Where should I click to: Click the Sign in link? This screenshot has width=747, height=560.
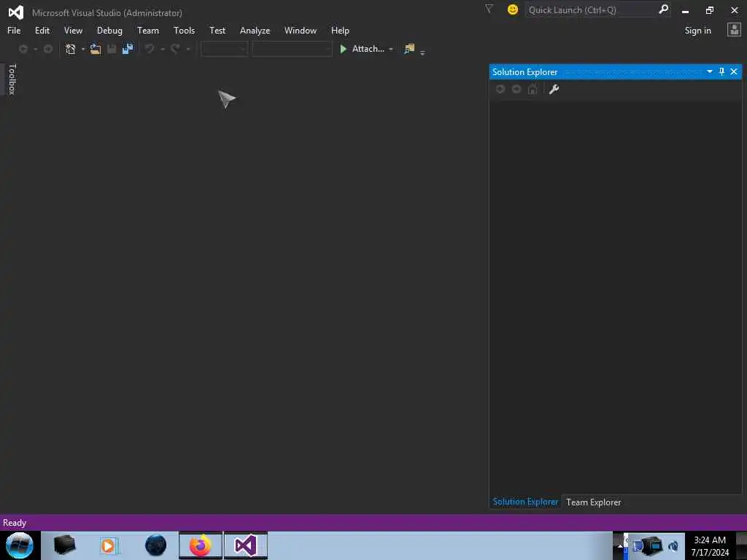point(697,31)
